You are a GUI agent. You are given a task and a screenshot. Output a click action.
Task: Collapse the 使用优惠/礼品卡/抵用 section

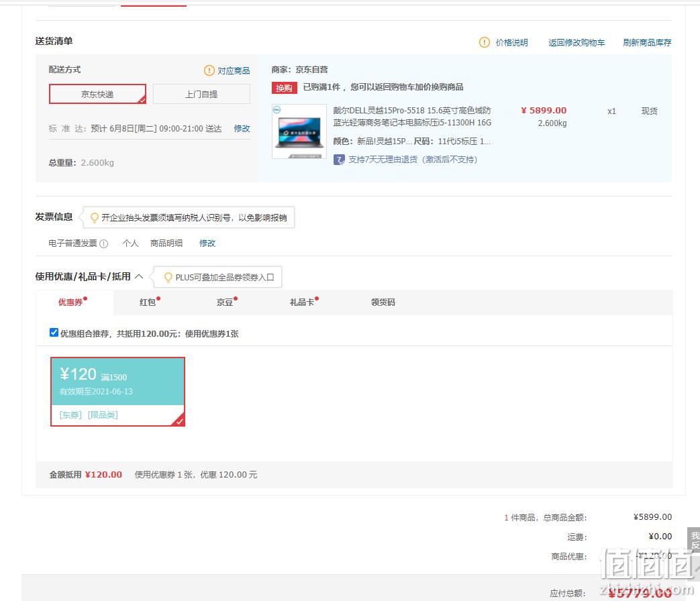pos(139,276)
